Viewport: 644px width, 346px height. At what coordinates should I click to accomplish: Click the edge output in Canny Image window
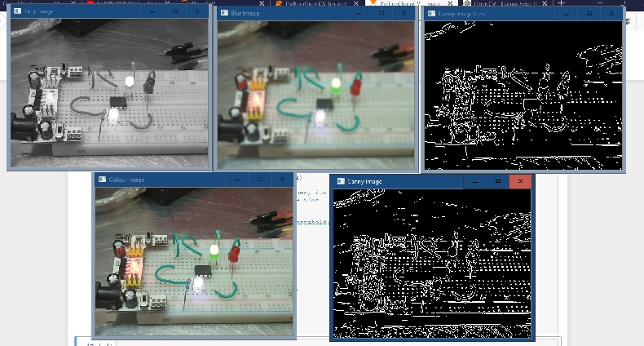pos(432,264)
